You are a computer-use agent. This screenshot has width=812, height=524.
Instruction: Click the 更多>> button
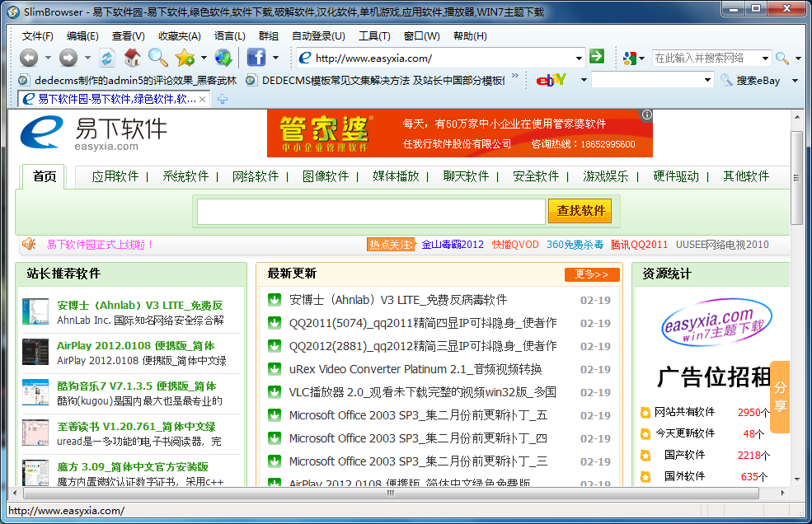(x=591, y=274)
